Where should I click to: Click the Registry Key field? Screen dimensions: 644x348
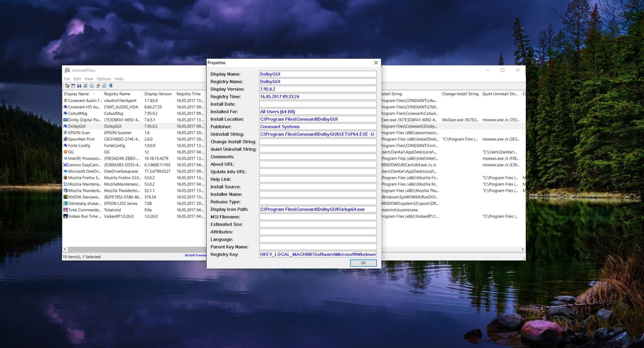(x=318, y=254)
